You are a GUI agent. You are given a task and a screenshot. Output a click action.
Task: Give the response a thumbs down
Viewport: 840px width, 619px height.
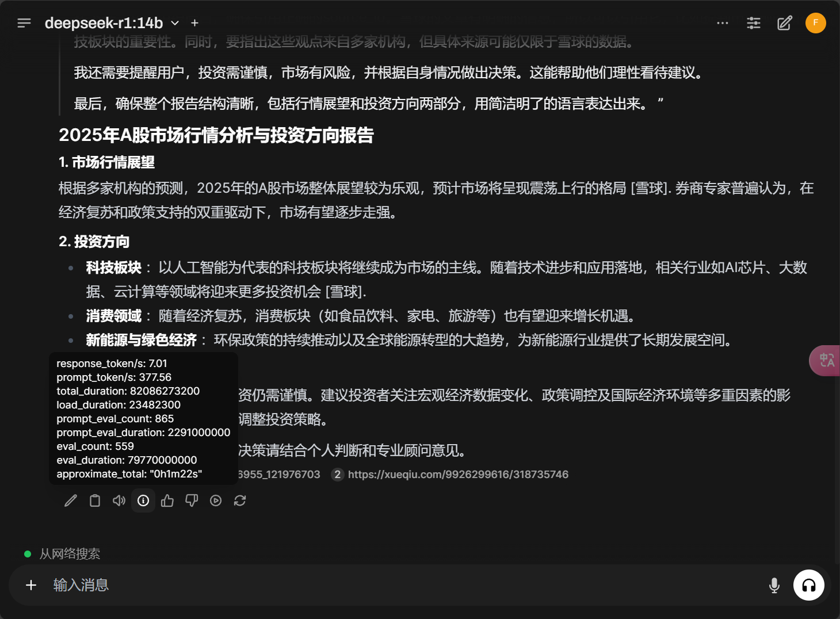point(192,500)
